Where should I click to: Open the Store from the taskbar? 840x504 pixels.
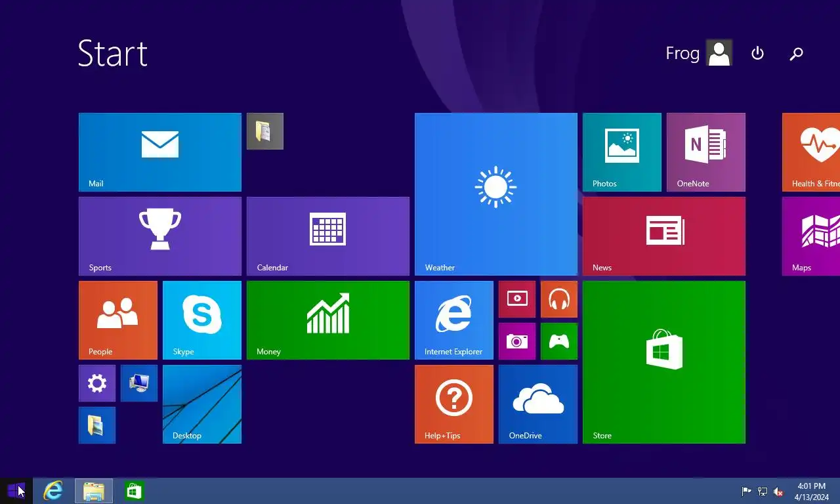coord(135,491)
